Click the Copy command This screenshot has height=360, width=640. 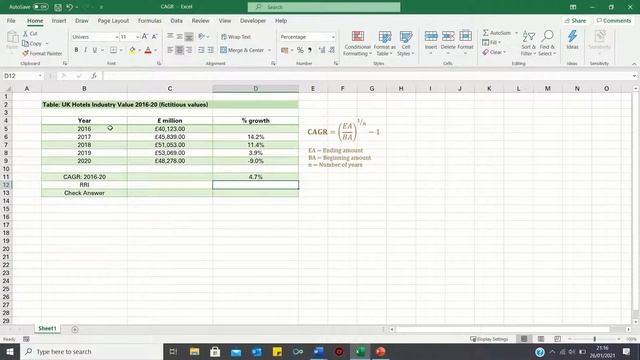(x=32, y=43)
